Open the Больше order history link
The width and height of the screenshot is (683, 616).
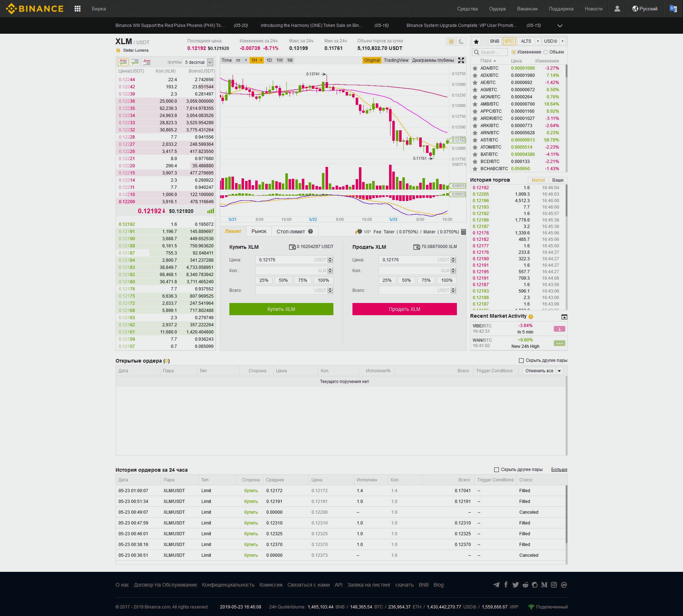(x=559, y=470)
